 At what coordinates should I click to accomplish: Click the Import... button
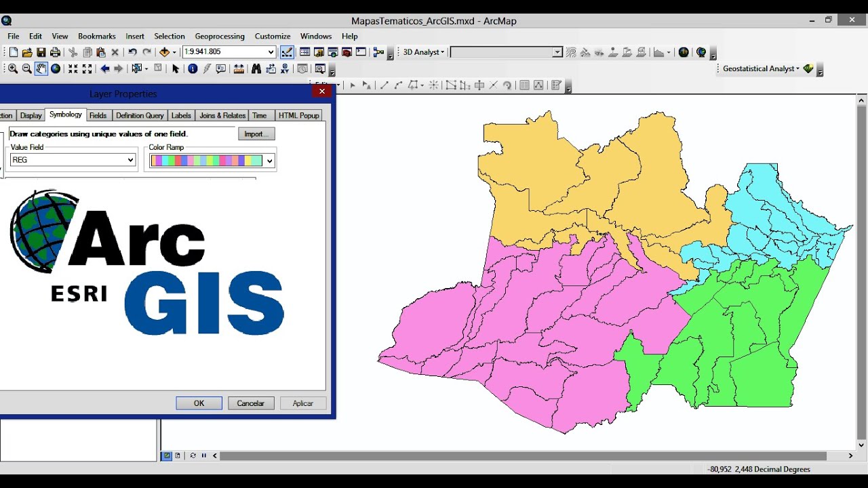coord(256,134)
